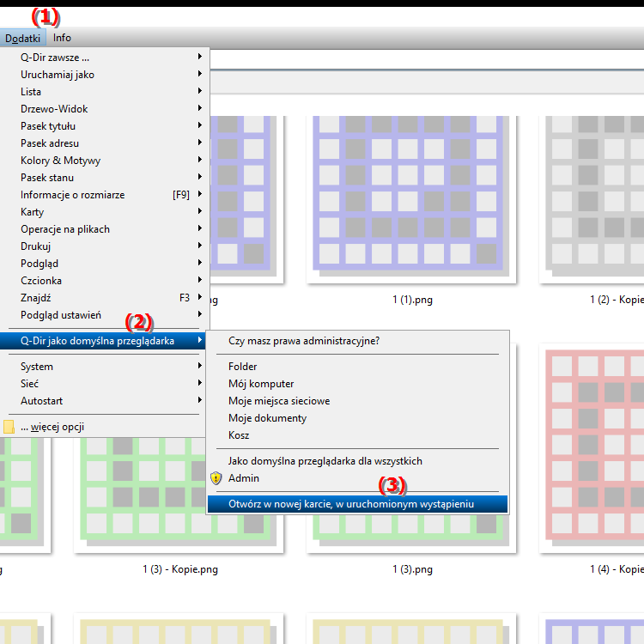Screen dimensions: 644x644
Task: Open 'Kolory & Motywy' submenu
Action: point(105,161)
